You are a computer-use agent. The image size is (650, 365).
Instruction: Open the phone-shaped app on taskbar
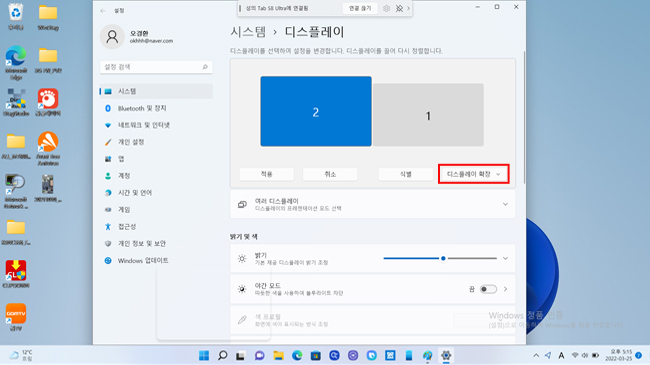coord(409,355)
